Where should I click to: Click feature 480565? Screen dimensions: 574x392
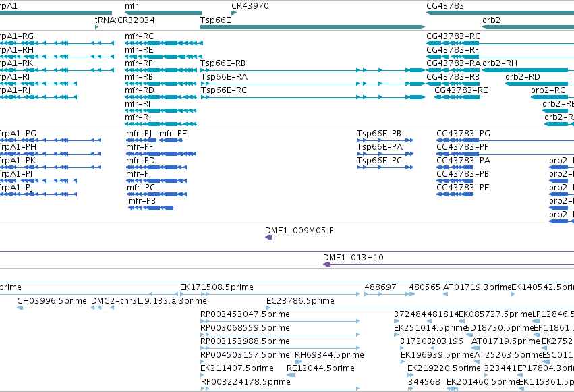pos(425,287)
